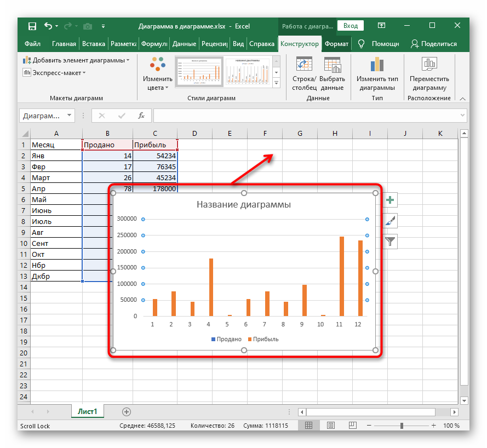Expand the chart styles gallery

click(x=276, y=83)
